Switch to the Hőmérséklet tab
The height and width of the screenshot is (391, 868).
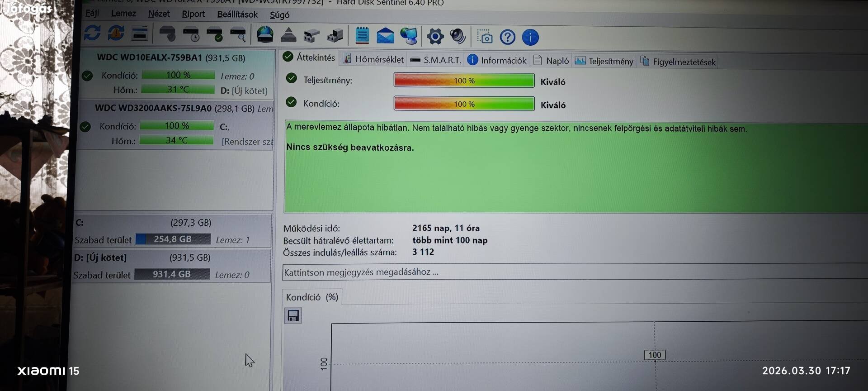point(373,59)
